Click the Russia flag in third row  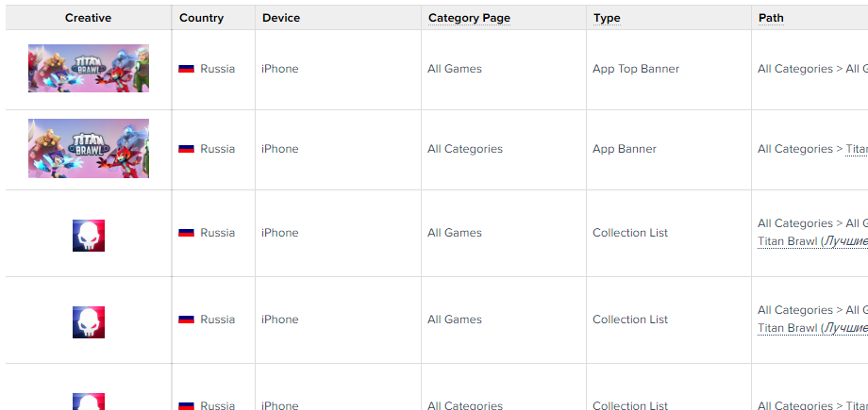point(186,233)
